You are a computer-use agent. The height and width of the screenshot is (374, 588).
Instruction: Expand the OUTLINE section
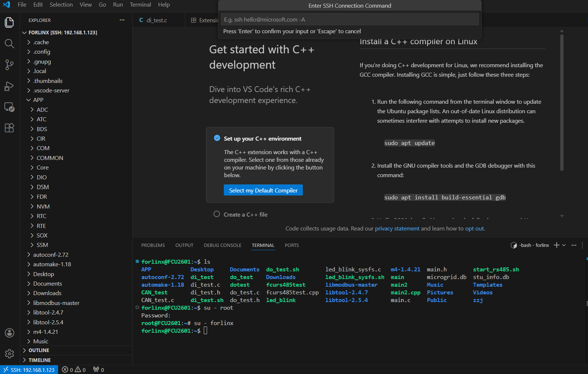[x=77, y=350]
